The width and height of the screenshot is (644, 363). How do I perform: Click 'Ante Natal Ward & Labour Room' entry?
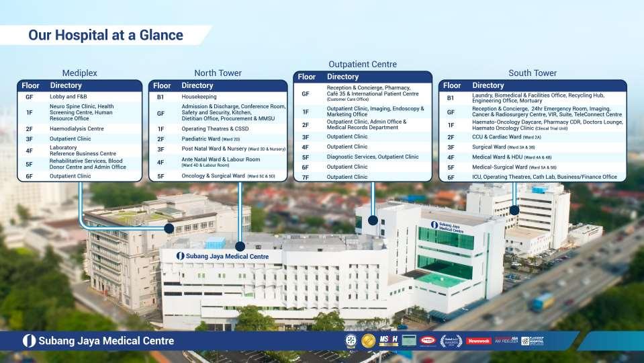220,162
